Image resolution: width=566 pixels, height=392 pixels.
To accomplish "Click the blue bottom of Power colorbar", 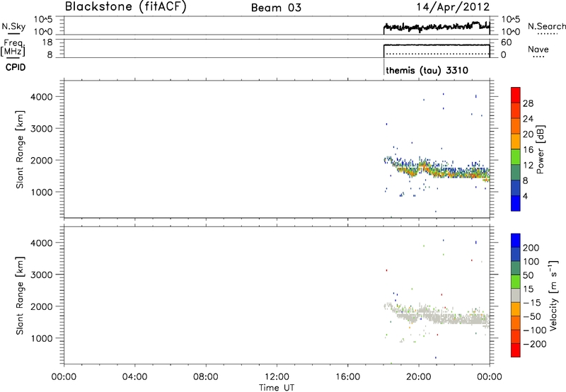I will 516,203.
